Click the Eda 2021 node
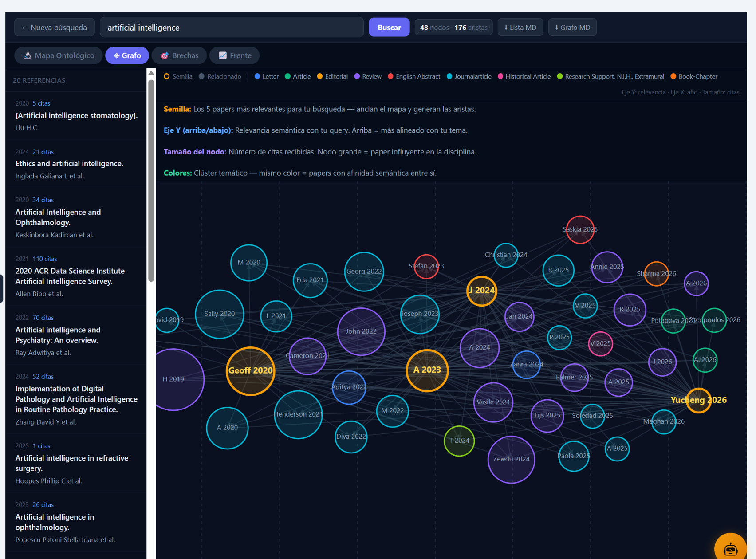The width and height of the screenshot is (756, 559). [x=310, y=280]
